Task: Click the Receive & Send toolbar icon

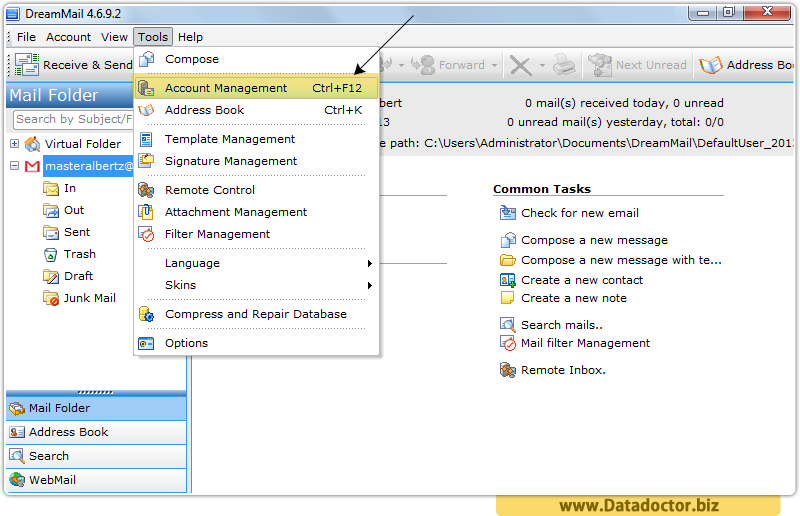Action: pyautogui.click(x=27, y=65)
